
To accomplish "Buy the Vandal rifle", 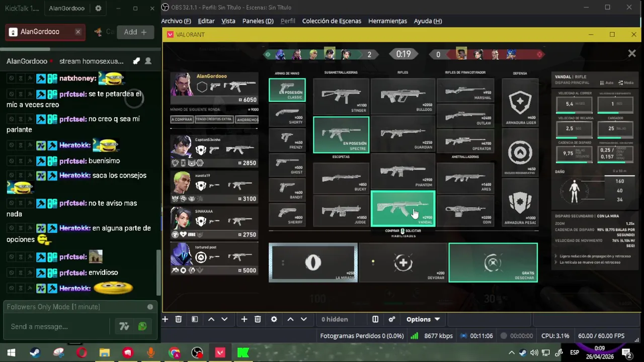I will 403,209.
